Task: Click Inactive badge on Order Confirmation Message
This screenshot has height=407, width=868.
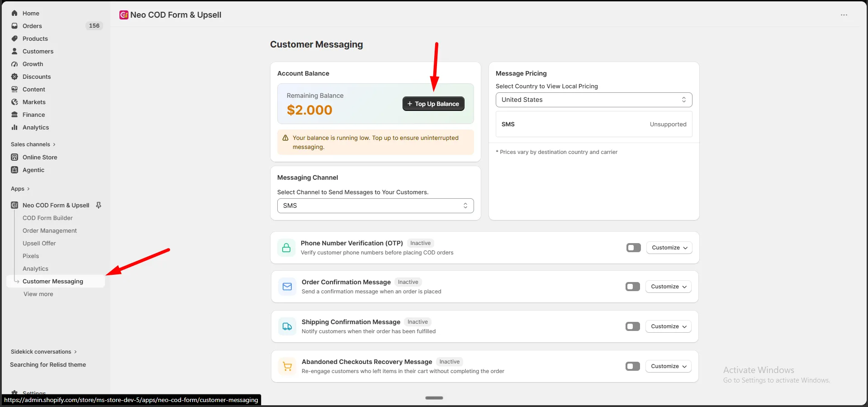Action: point(408,282)
